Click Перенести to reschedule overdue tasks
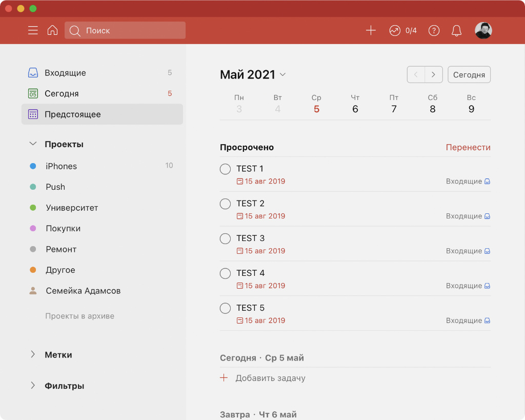 click(x=468, y=147)
